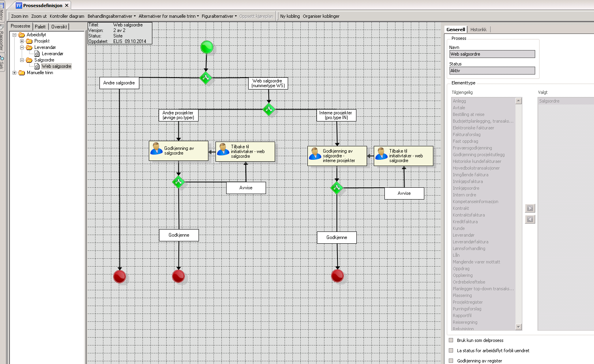Click the Prosessdefinisjon tab icon
The width and height of the screenshot is (594, 364).
pyautogui.click(x=19, y=6)
